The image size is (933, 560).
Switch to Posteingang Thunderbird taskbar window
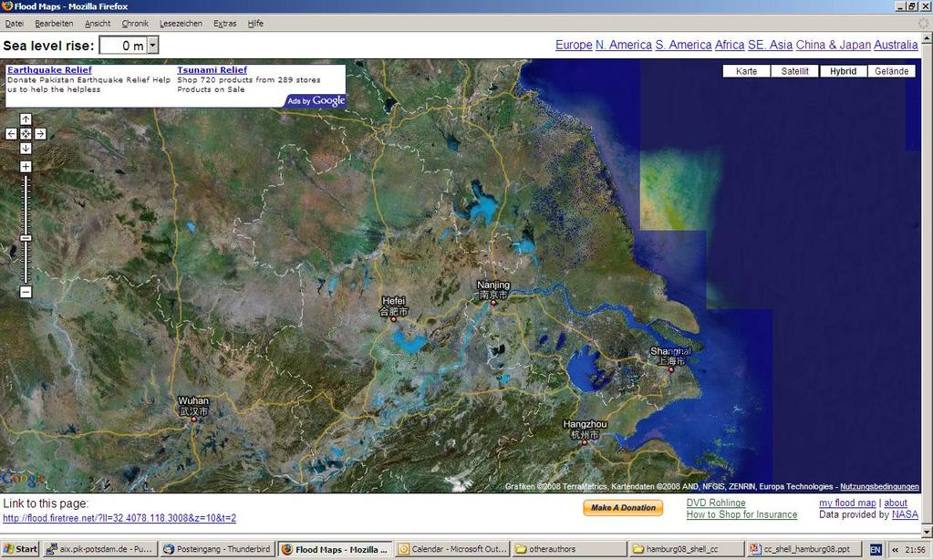click(x=218, y=549)
